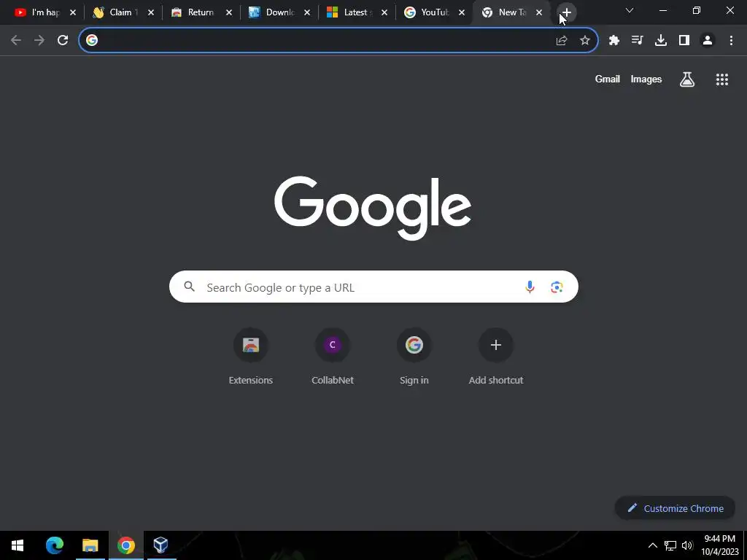
Task: Open the Extensions shortcut tile
Action: click(251, 356)
